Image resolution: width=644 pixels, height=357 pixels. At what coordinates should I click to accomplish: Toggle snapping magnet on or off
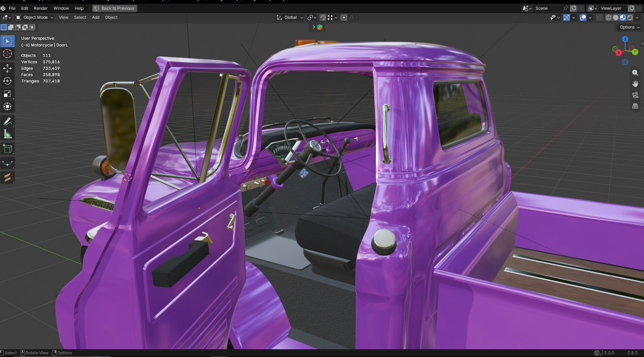(x=323, y=18)
